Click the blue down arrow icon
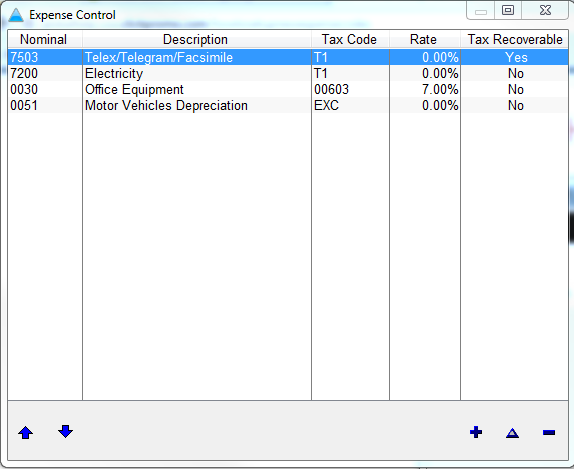 point(65,432)
